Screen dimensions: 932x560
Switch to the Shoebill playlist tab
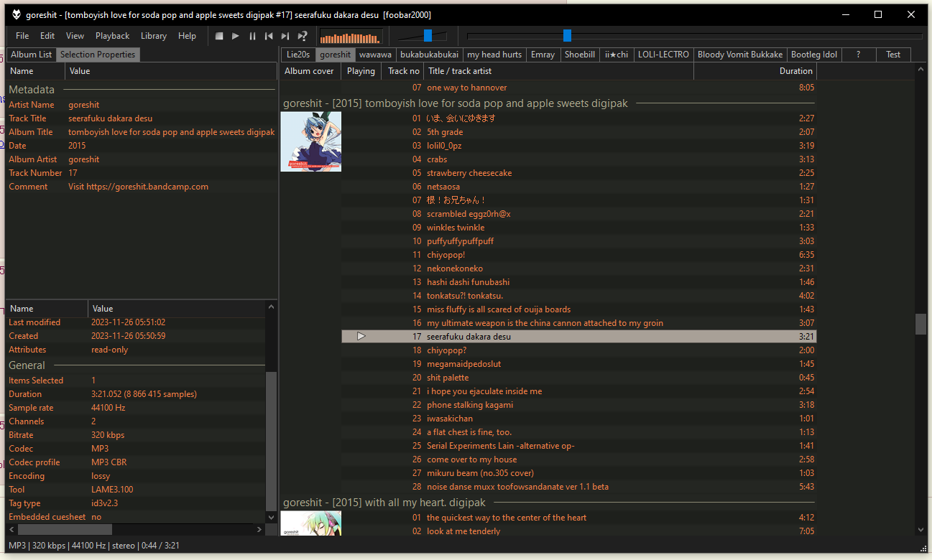(580, 55)
